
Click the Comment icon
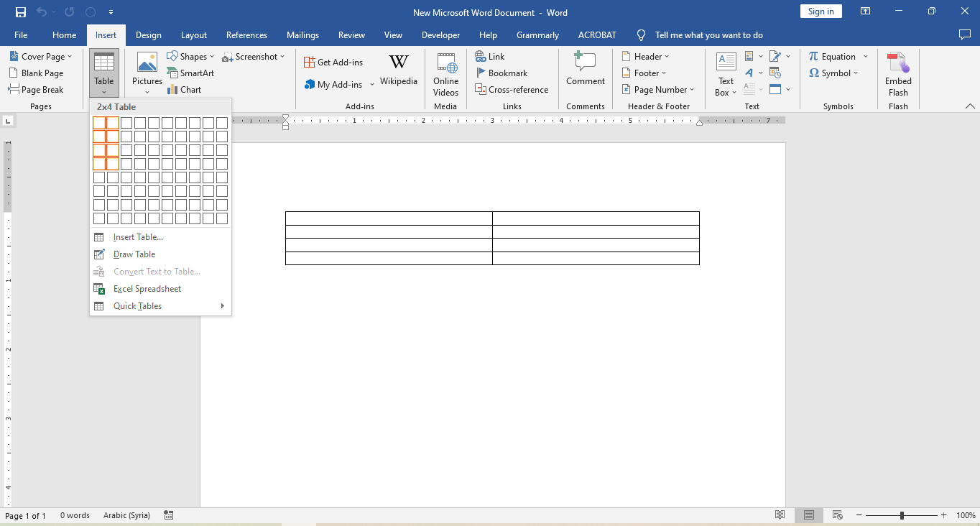click(x=585, y=70)
